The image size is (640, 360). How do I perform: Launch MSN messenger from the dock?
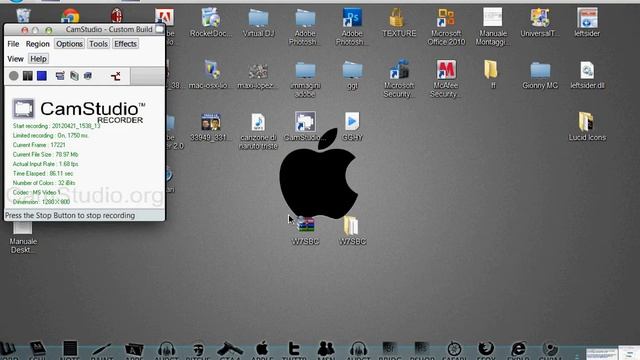(x=326, y=350)
